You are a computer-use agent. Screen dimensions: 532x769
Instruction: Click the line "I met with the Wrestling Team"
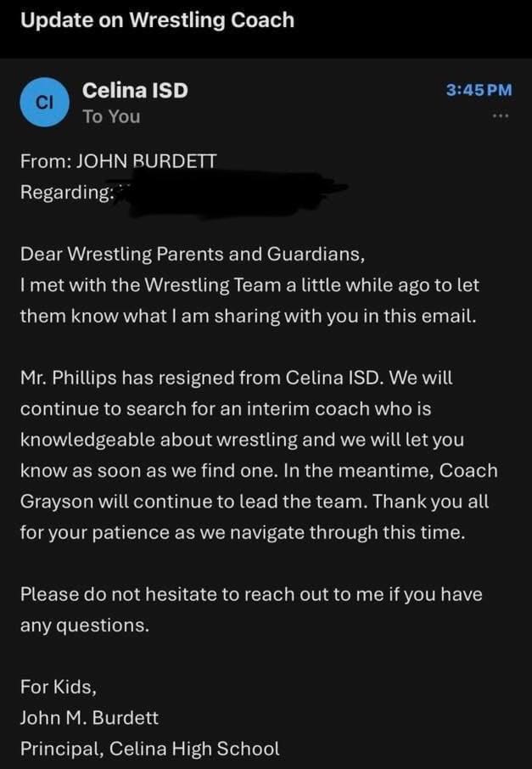coord(249,284)
